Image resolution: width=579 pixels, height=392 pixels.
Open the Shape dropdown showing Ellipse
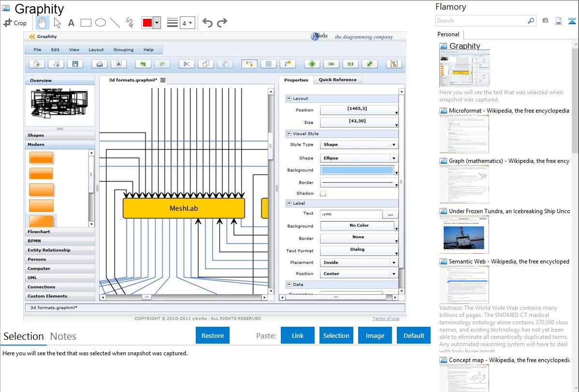point(359,158)
